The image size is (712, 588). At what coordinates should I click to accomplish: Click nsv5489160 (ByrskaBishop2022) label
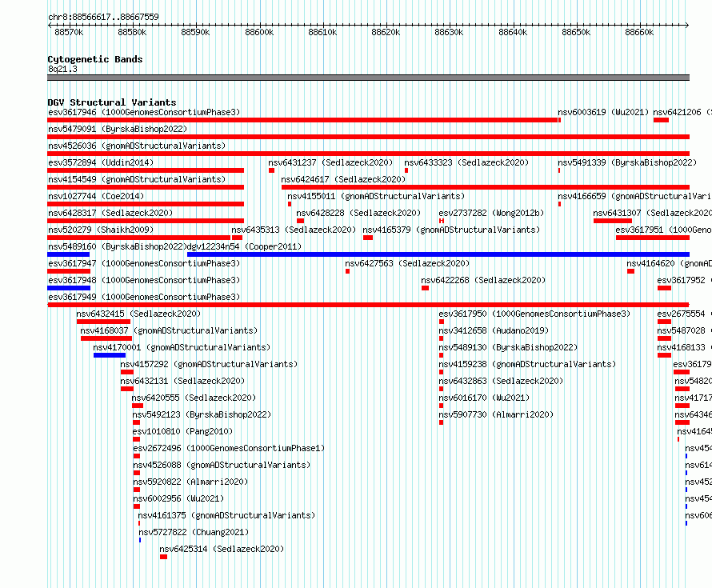coord(118,246)
